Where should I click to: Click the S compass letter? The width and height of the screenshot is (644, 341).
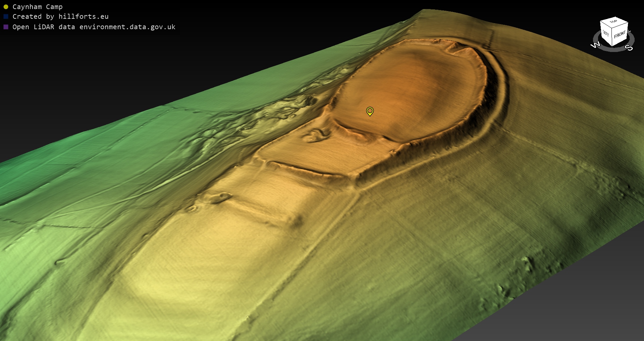tap(629, 48)
